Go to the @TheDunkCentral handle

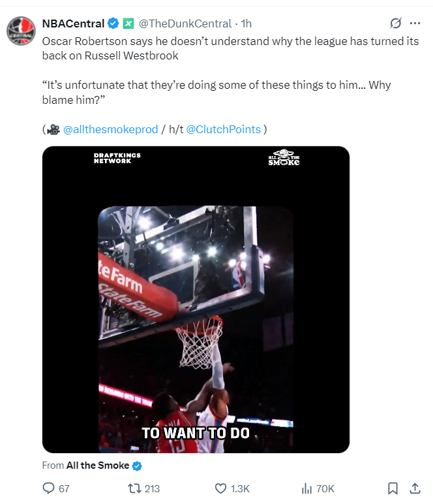(x=185, y=24)
